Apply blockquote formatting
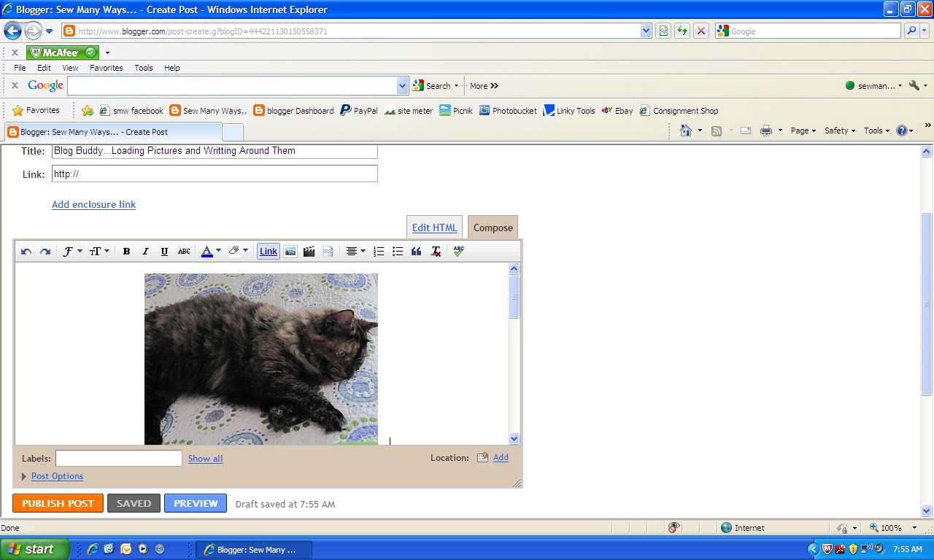The width and height of the screenshot is (934, 560). tap(417, 252)
